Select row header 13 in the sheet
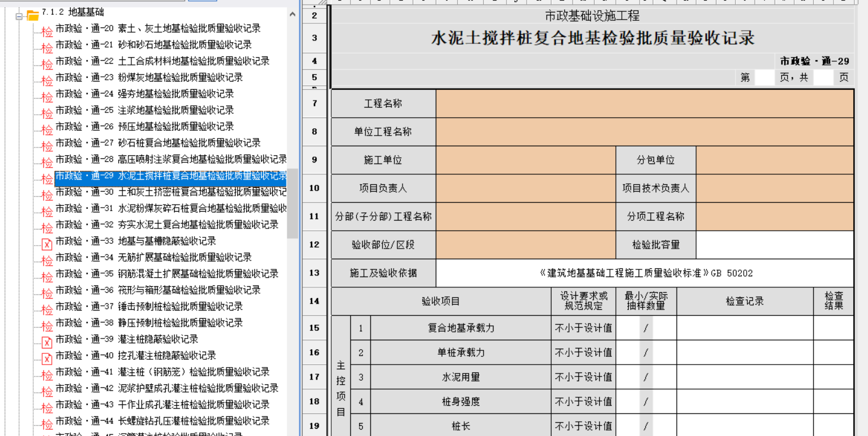868x436 pixels. coord(314,273)
